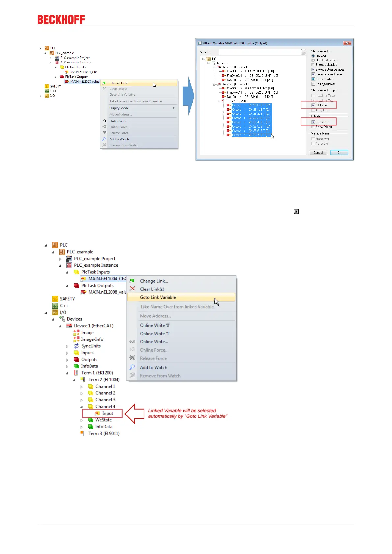The width and height of the screenshot is (392, 554).
Task: Click the Term 3 (EL9011) terminal icon
Action: [83, 433]
